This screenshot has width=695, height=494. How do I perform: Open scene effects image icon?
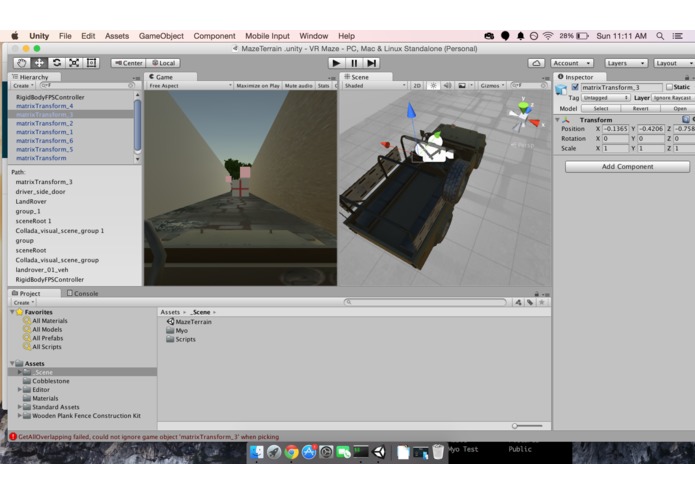462,86
